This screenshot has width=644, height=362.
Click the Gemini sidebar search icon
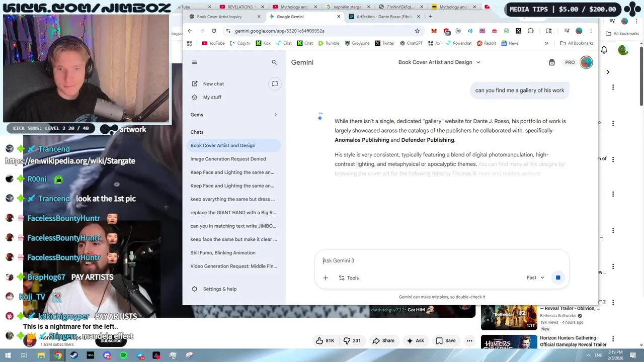point(274,62)
